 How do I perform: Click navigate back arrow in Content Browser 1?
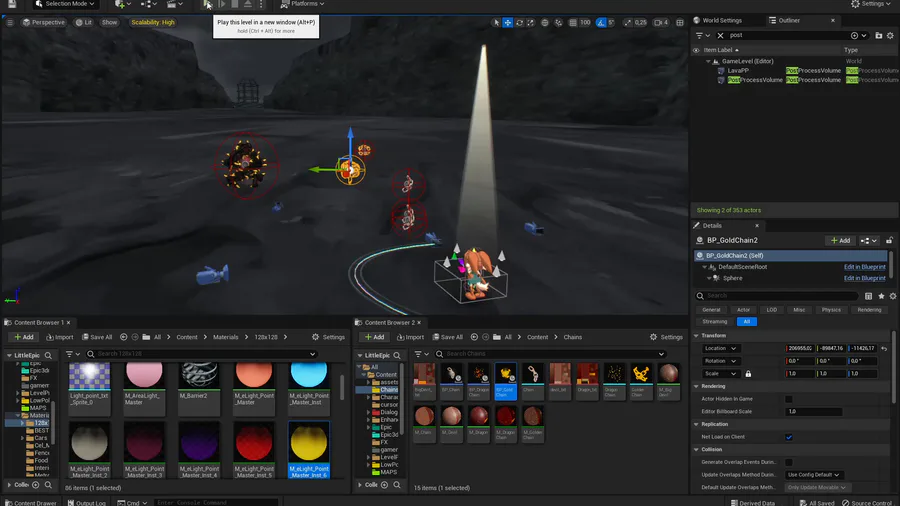123,337
